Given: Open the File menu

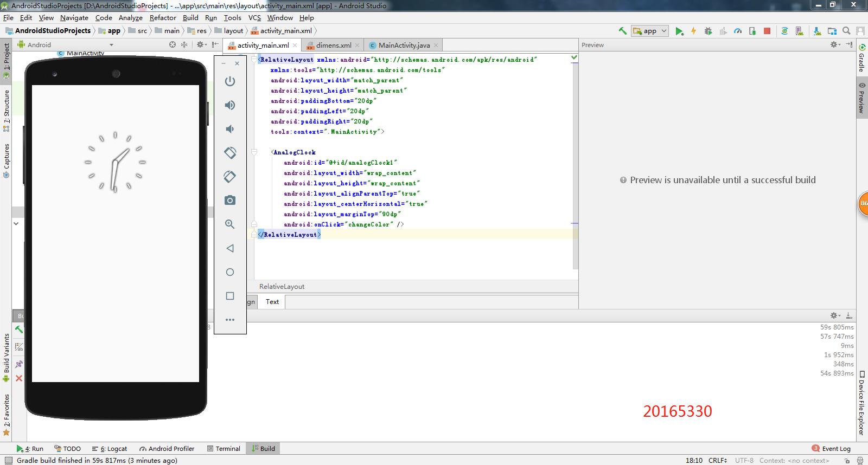Looking at the screenshot, I should [x=8, y=17].
